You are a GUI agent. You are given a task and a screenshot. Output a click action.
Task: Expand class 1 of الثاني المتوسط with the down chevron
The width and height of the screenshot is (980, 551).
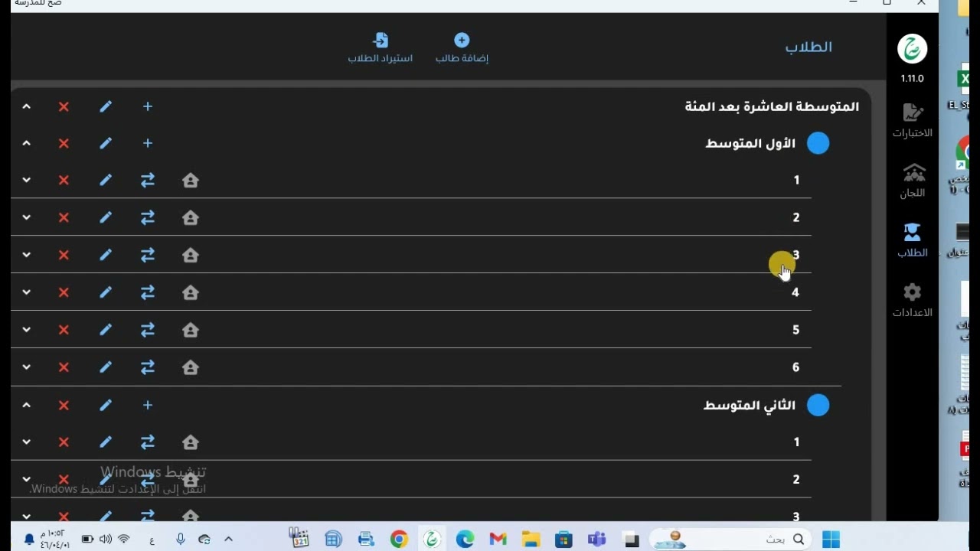point(26,442)
